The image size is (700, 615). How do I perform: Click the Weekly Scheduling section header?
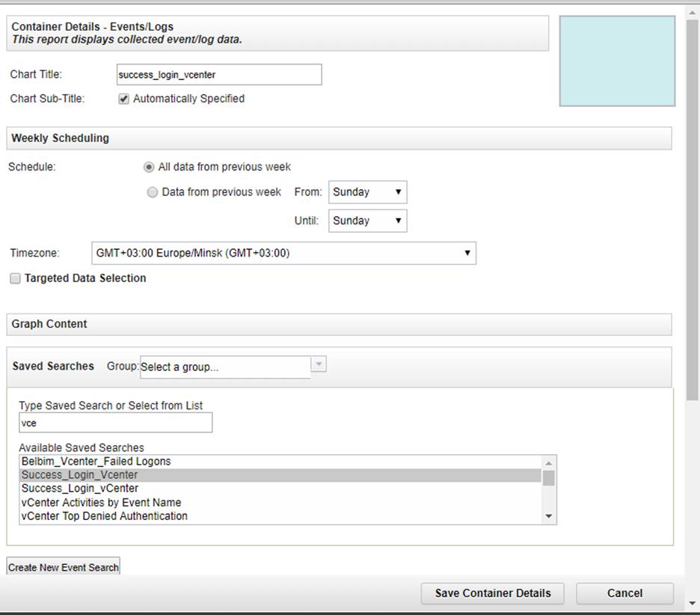[x=339, y=138]
